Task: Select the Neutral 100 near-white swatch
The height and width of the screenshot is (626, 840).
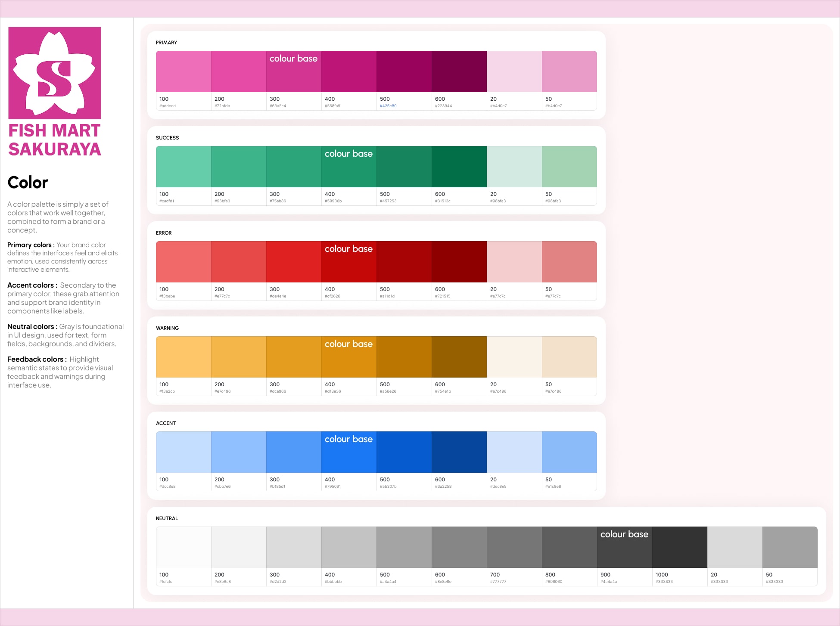Action: click(x=184, y=547)
